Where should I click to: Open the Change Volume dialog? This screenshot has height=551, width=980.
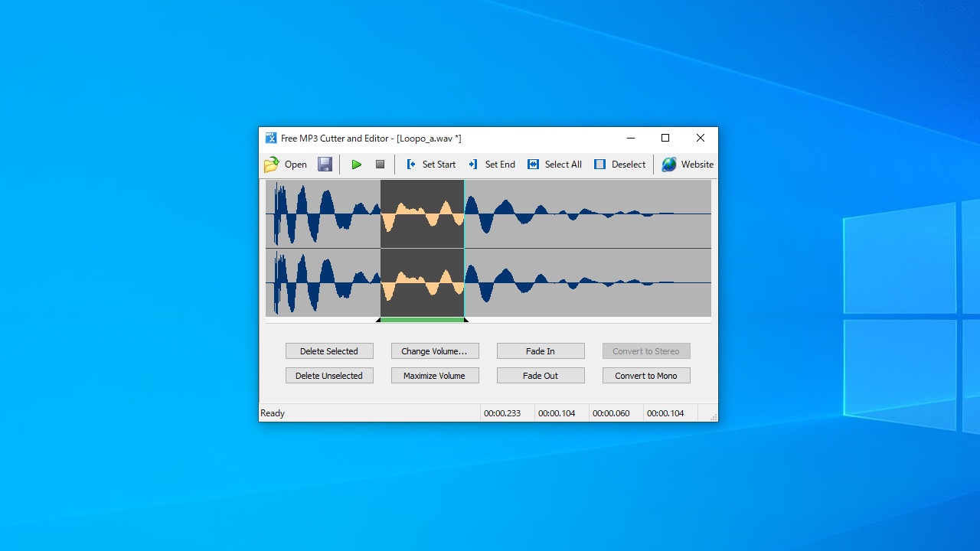pyautogui.click(x=435, y=351)
